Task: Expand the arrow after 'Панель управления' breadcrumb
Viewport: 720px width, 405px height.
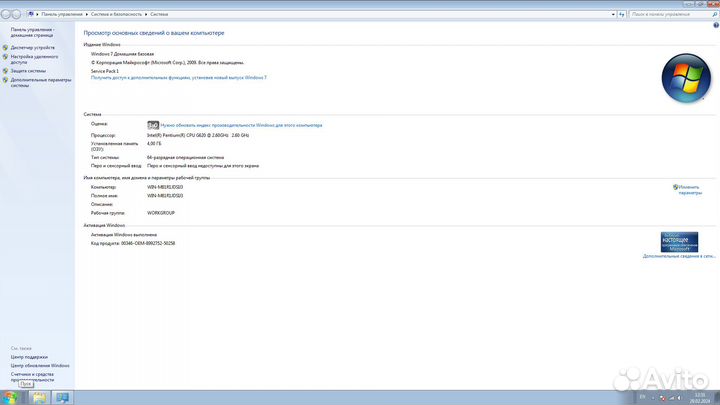Action: 87,14
